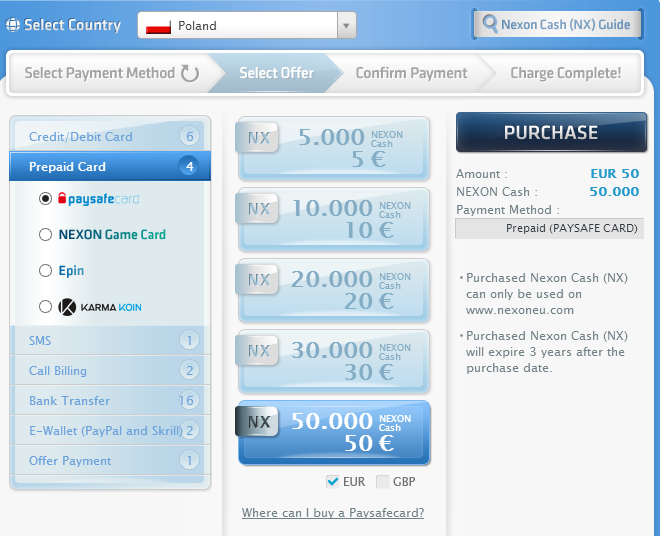Click the Poland flag icon
Image resolution: width=660 pixels, height=536 pixels.
[x=158, y=26]
